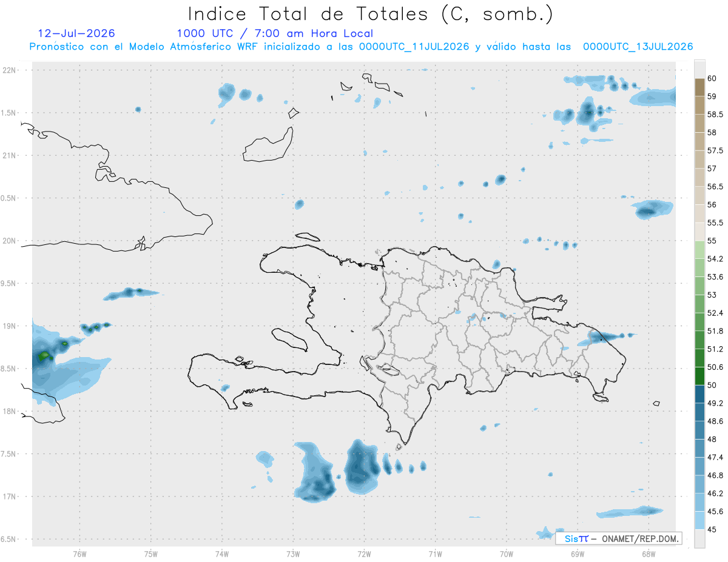The height and width of the screenshot is (562, 728).
Task: Click the colorbar value "55"
Action: point(712,241)
